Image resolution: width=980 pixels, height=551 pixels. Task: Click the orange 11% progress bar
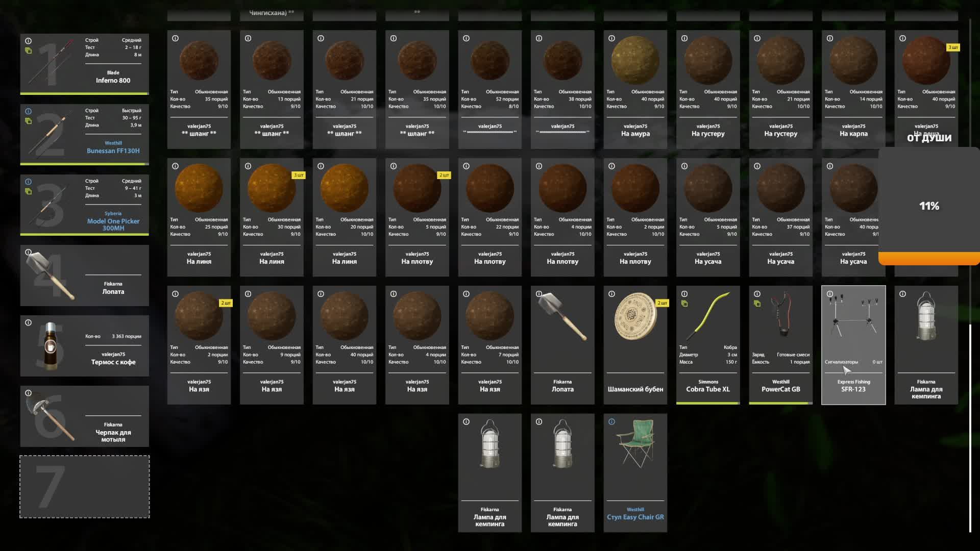click(929, 258)
